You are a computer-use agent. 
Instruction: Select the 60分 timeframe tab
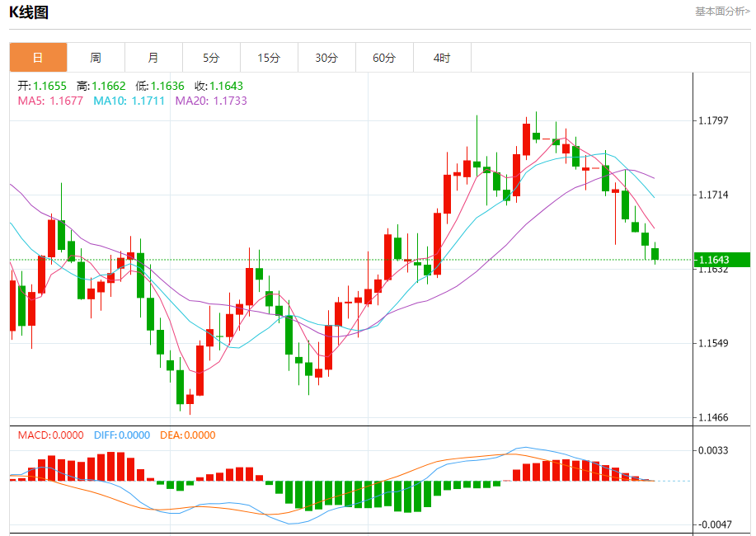[384, 58]
